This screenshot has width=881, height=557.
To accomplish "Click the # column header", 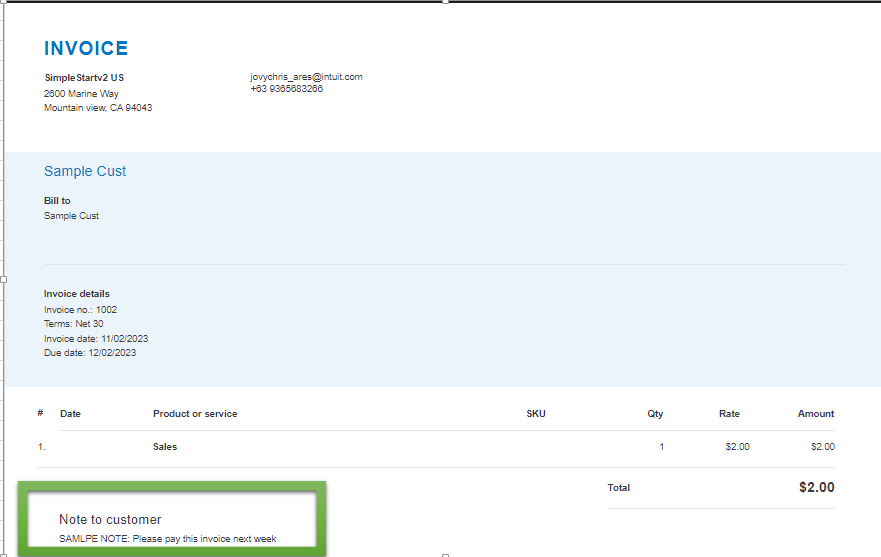I will click(40, 413).
